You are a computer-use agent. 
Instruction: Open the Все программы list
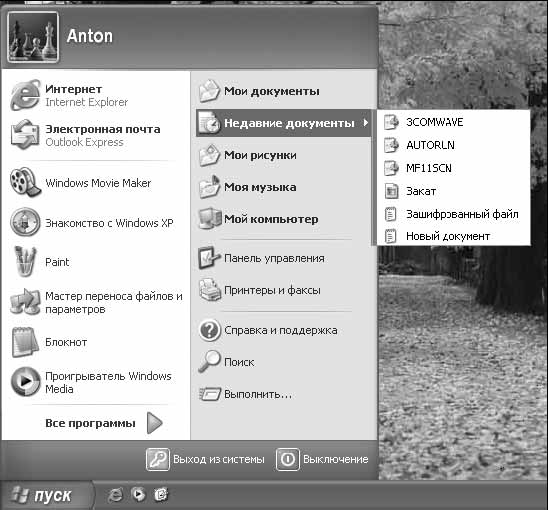coord(90,423)
